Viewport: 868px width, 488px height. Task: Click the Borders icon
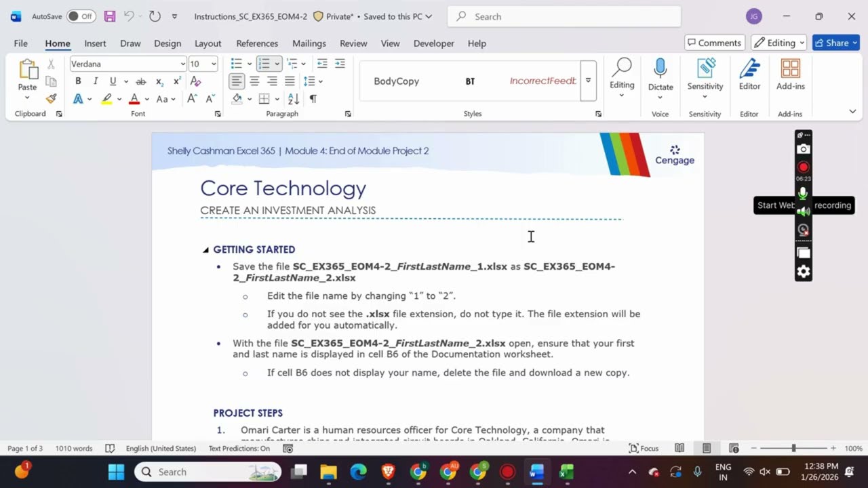264,99
